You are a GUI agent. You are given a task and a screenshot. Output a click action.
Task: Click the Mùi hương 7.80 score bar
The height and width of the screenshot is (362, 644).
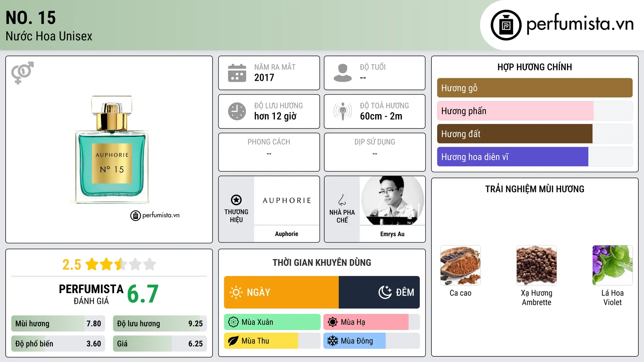pyautogui.click(x=58, y=324)
